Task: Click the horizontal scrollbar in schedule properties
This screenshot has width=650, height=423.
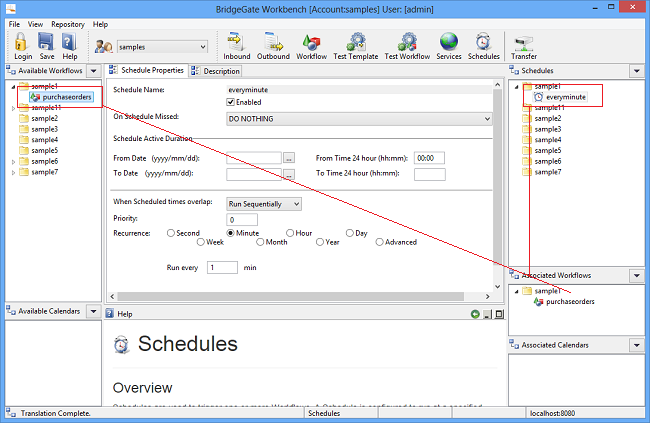Action: (x=290, y=296)
